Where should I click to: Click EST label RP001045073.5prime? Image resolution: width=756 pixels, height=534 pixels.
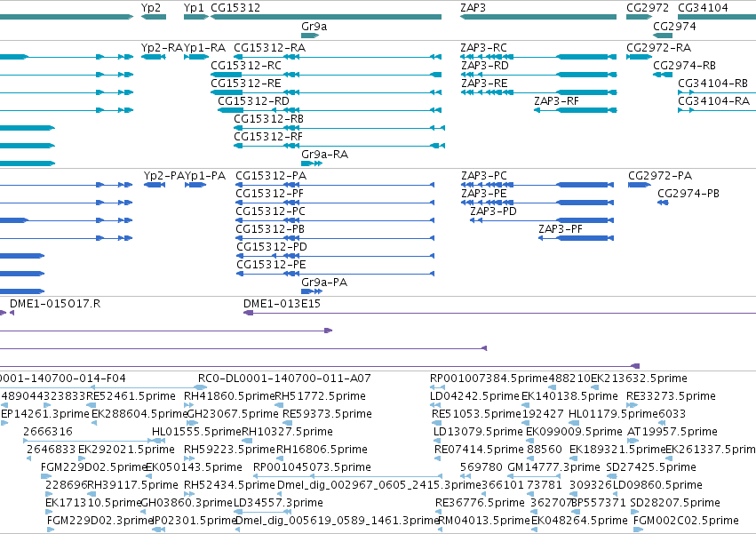point(312,468)
